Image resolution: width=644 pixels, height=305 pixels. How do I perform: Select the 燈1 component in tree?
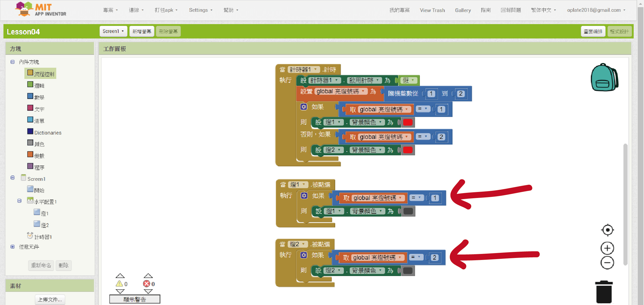coord(41,213)
